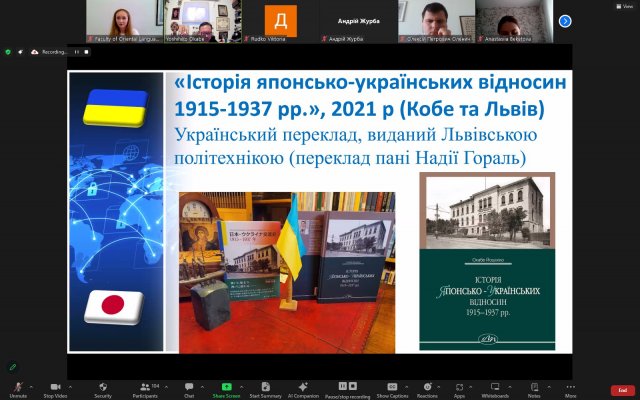This screenshot has width=640, height=400.
Task: Click the Stop Video camera icon
Action: [x=55, y=387]
